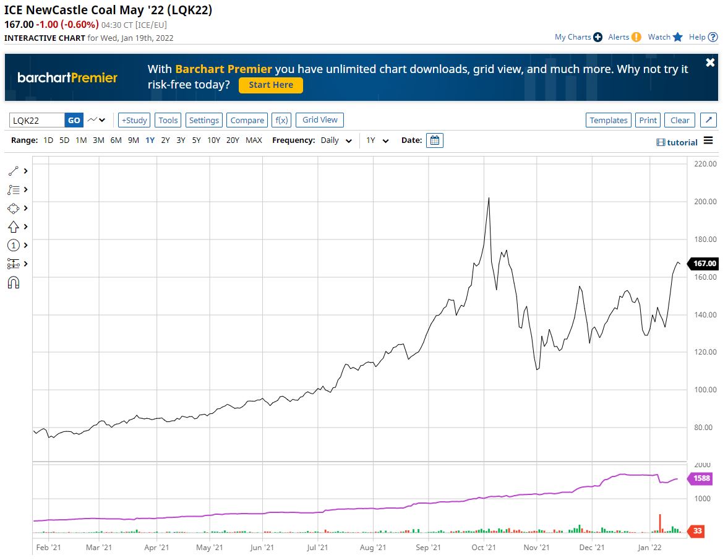The image size is (728, 560).
Task: Expand the line tool submenu chevron
Action: (x=25, y=171)
